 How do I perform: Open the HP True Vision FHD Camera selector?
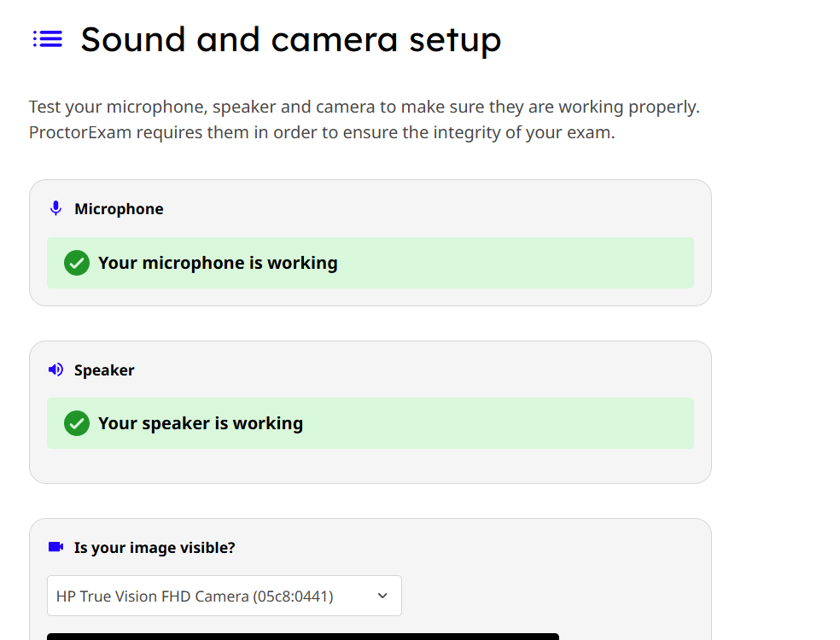pyautogui.click(x=195, y=596)
